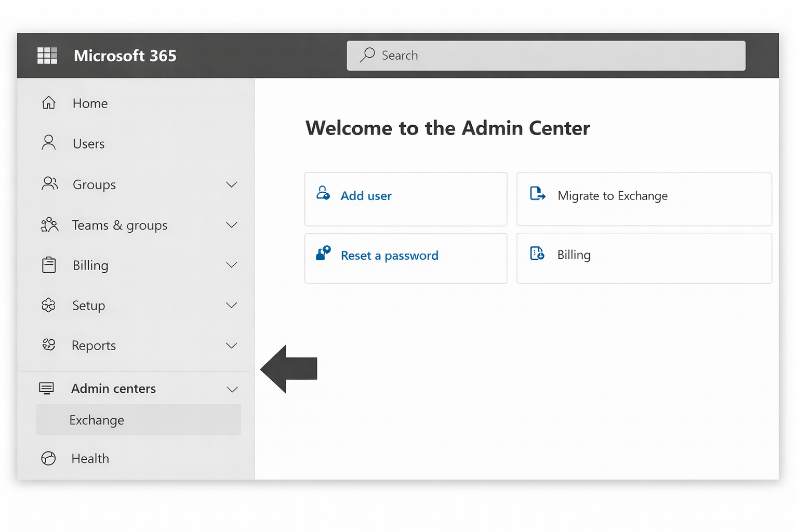This screenshot has width=798, height=532.
Task: Expand the Billing section chevron in sidebar
Action: tap(232, 265)
